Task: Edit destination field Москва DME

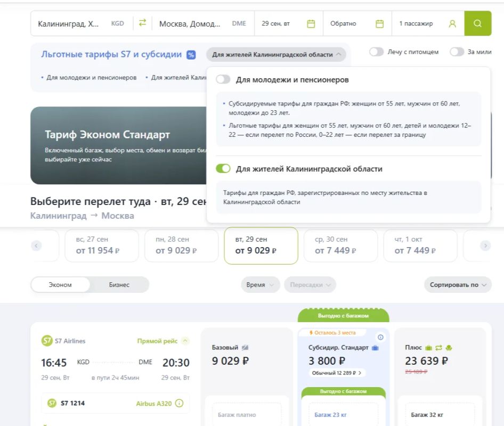Action: [x=202, y=23]
